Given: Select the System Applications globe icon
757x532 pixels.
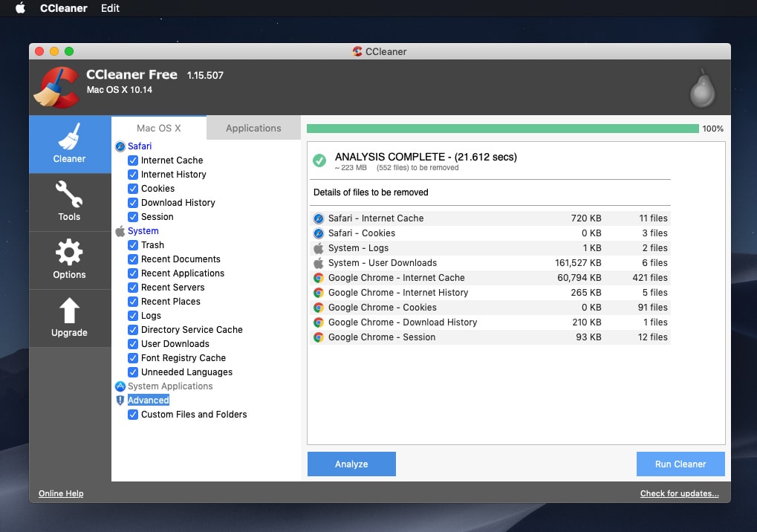Looking at the screenshot, I should (x=120, y=386).
